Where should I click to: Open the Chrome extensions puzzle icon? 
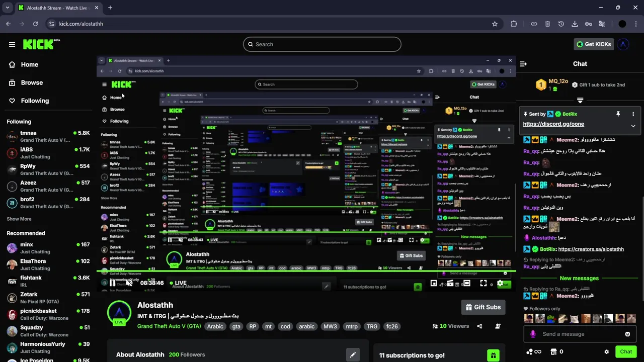click(514, 24)
